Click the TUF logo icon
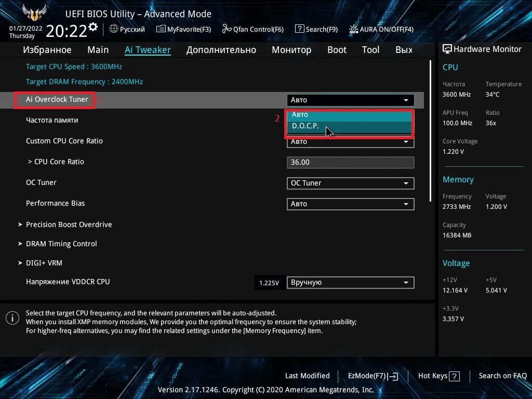The width and height of the screenshot is (532, 399). (34, 13)
